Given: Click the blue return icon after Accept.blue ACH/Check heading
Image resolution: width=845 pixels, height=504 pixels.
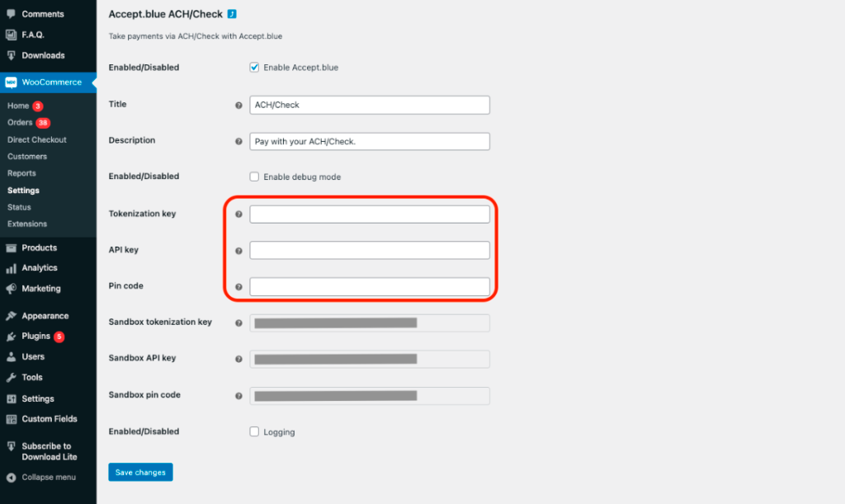Looking at the screenshot, I should pos(232,14).
